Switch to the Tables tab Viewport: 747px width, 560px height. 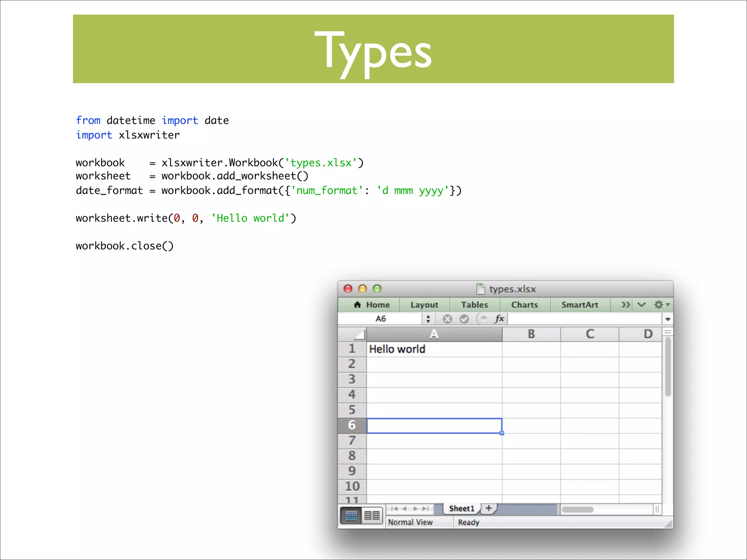tap(474, 305)
